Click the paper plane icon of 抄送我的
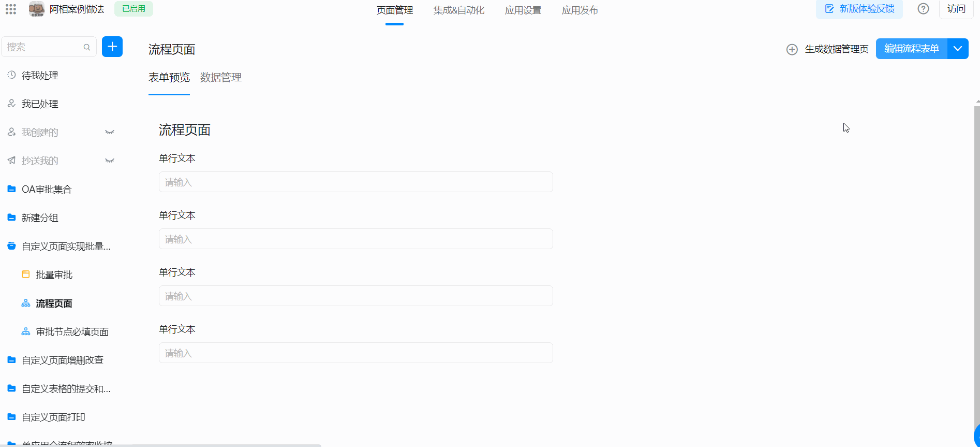The width and height of the screenshot is (980, 447). click(11, 161)
